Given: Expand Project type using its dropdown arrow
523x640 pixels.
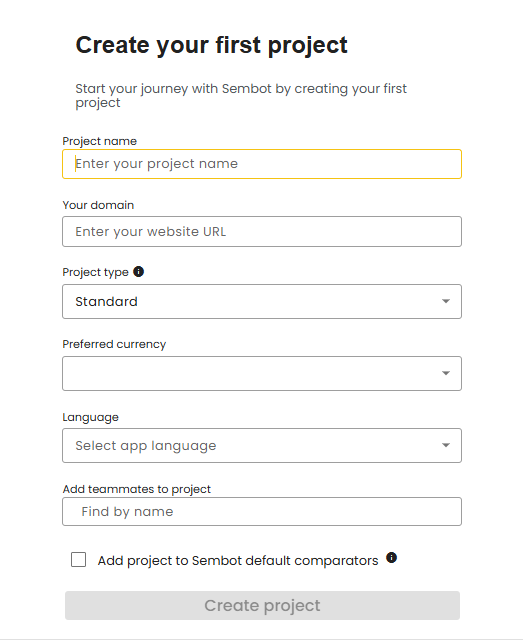Looking at the screenshot, I should click(x=446, y=301).
